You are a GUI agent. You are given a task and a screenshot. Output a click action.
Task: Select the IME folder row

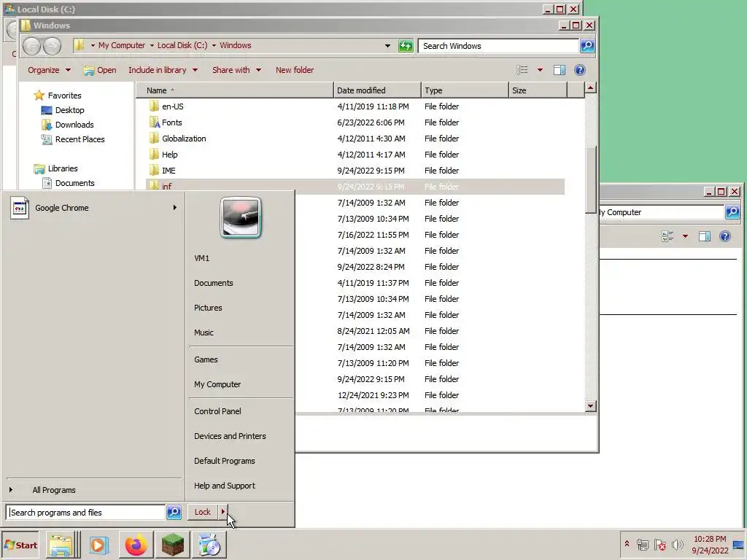tap(355, 171)
